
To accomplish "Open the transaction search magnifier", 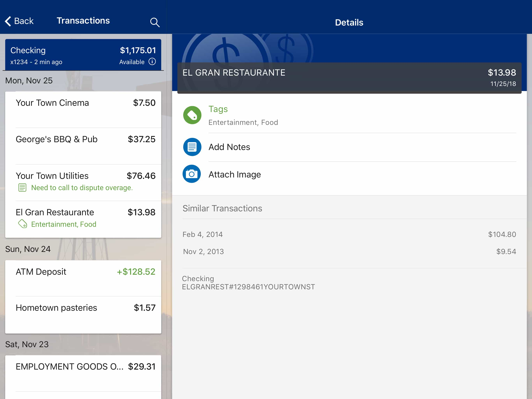I will click(x=155, y=22).
